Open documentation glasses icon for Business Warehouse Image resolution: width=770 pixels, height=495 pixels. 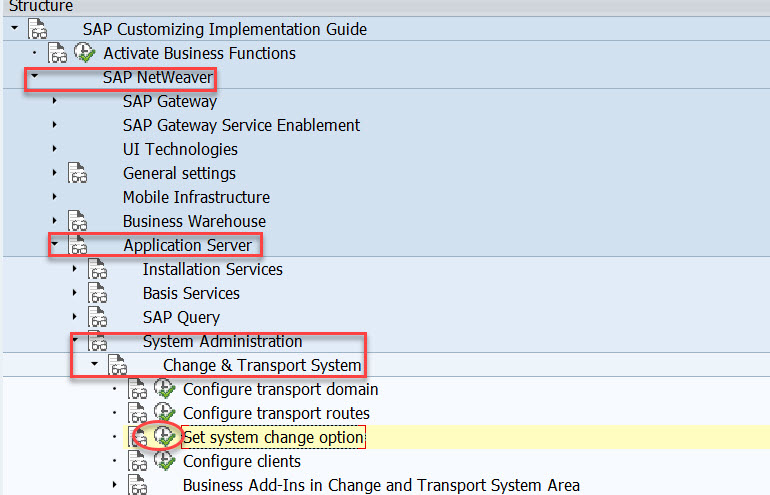(78, 221)
